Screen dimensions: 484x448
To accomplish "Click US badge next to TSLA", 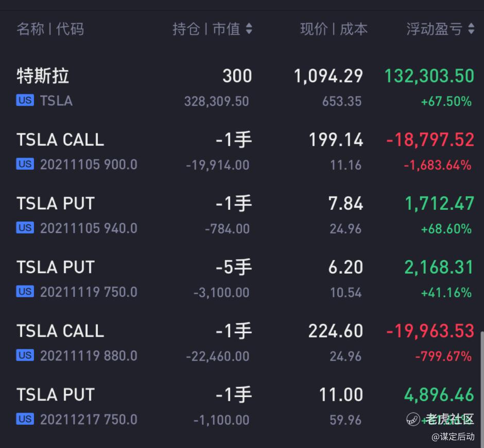I will (25, 100).
